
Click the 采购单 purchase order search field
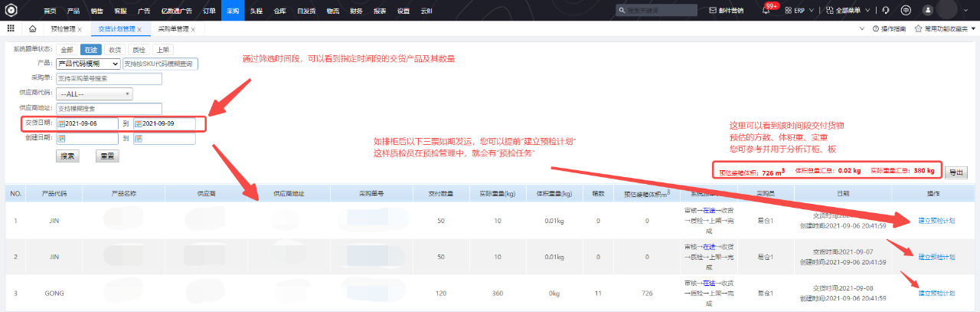pos(109,78)
